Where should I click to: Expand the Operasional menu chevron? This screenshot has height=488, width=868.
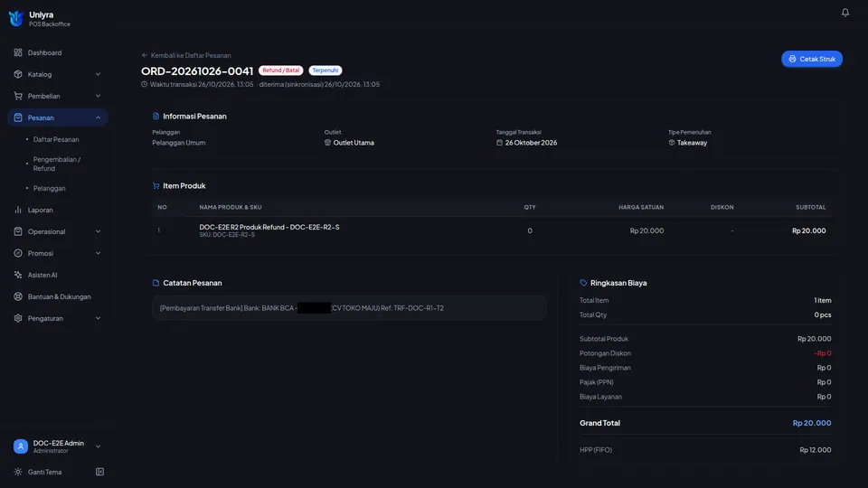pos(98,231)
